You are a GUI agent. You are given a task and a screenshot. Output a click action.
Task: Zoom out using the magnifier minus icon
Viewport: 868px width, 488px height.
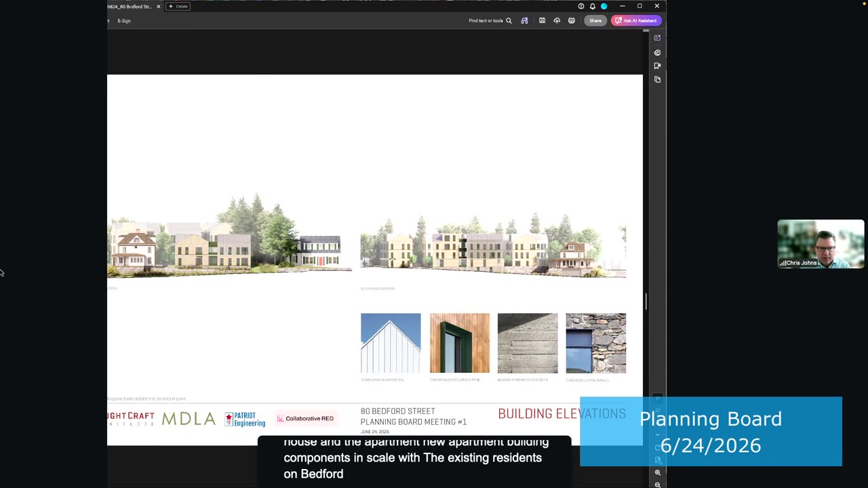(657, 485)
